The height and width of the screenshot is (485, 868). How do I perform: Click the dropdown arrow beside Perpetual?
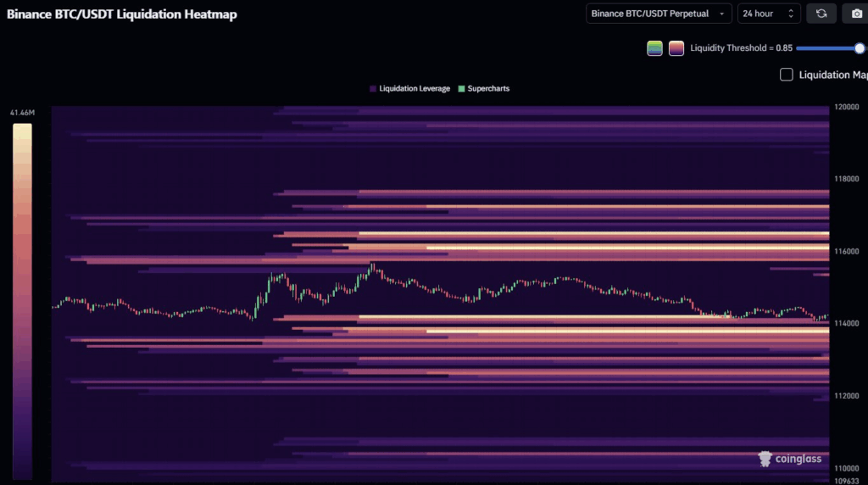(722, 14)
